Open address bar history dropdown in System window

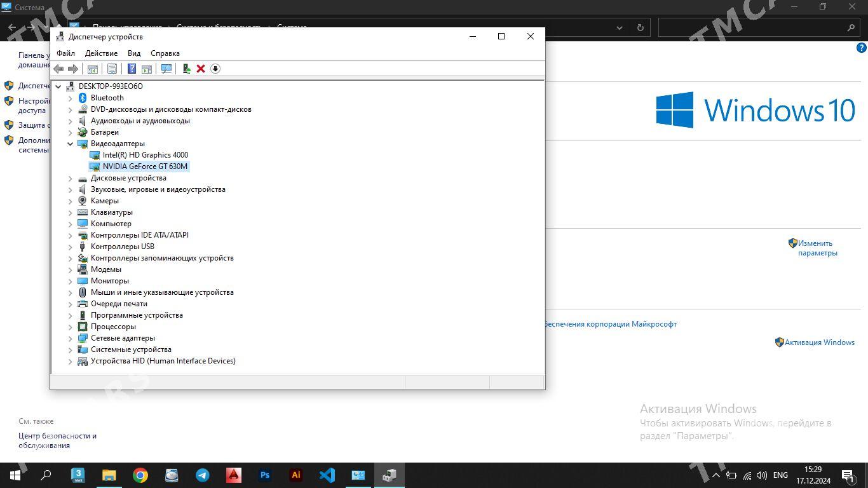pos(620,28)
